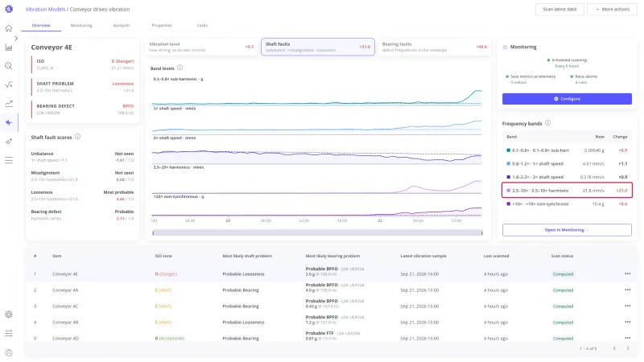Open the bar chart sidebar icon
The height and width of the screenshot is (362, 644).
tap(9, 47)
